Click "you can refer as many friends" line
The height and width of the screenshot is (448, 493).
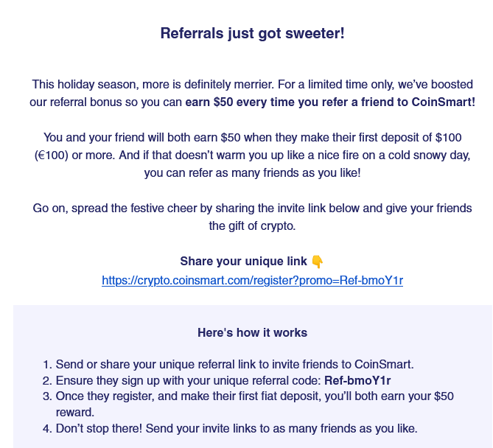point(252,173)
